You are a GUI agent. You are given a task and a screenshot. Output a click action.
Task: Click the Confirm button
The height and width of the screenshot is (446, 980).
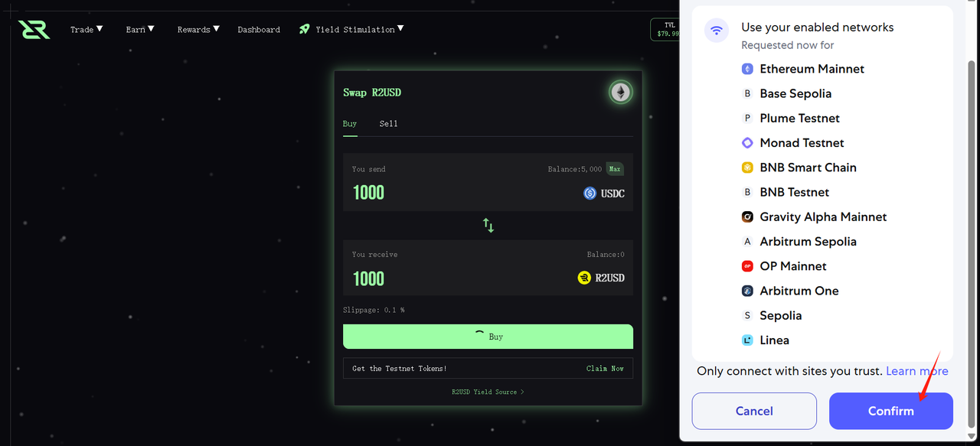[891, 411]
